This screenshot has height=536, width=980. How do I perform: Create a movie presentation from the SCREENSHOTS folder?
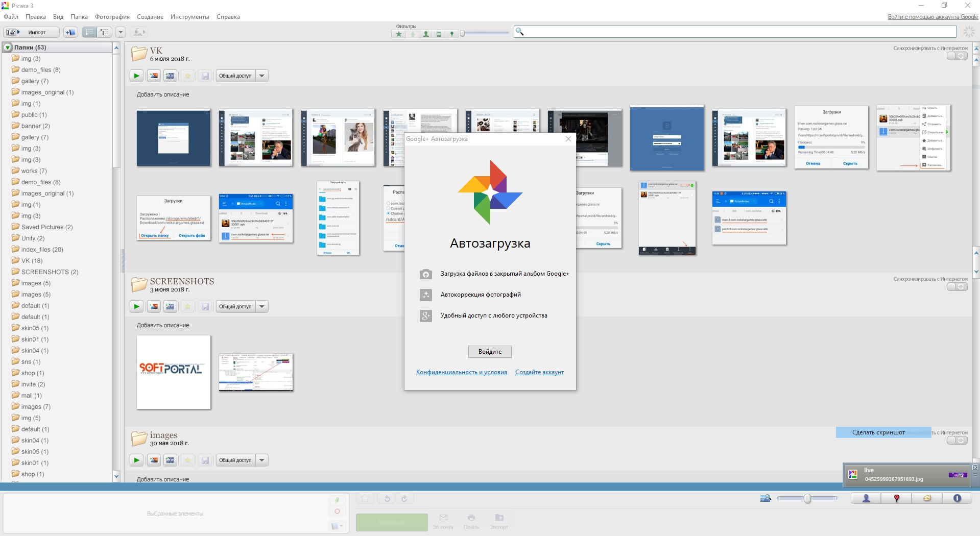coord(171,307)
